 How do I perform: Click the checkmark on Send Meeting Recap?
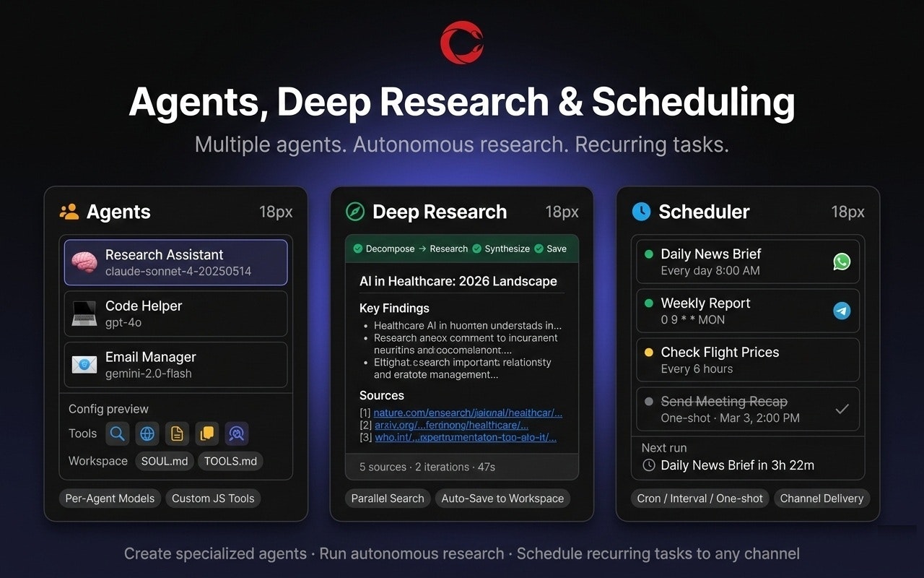(842, 409)
